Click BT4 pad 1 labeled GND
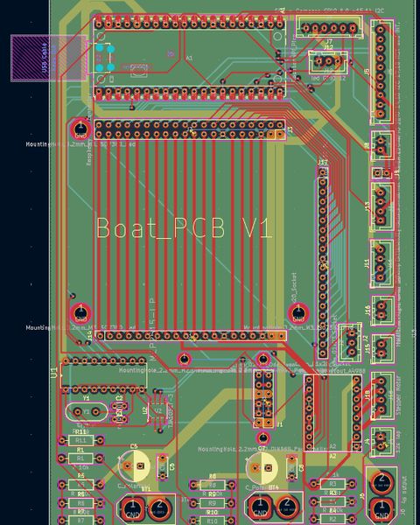The width and height of the screenshot is (420, 525). (260, 507)
